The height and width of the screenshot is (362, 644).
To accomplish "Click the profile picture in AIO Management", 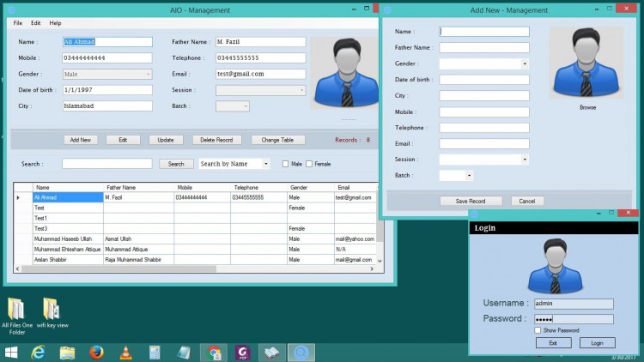I will coord(345,73).
